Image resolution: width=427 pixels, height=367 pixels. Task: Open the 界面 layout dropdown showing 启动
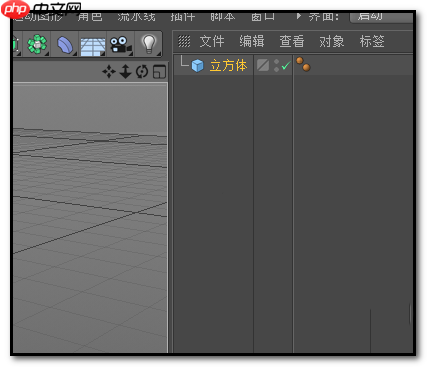point(381,17)
